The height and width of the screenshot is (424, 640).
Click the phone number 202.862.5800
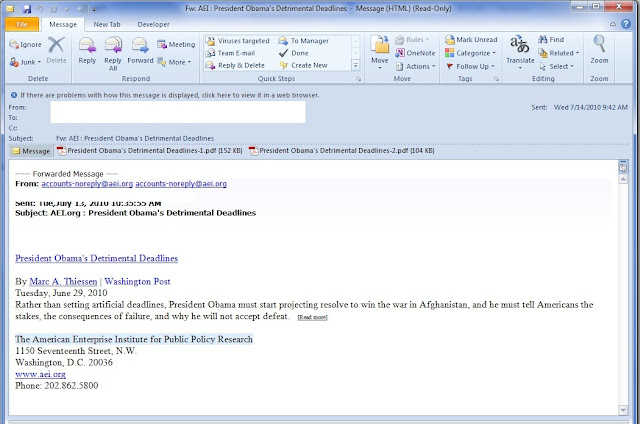click(x=71, y=386)
